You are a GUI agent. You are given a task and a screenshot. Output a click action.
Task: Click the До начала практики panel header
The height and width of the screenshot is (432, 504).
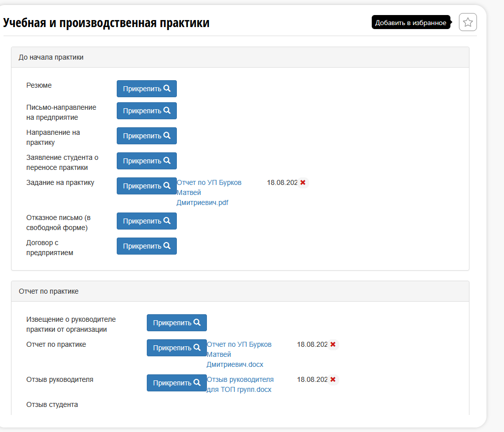click(x=240, y=57)
